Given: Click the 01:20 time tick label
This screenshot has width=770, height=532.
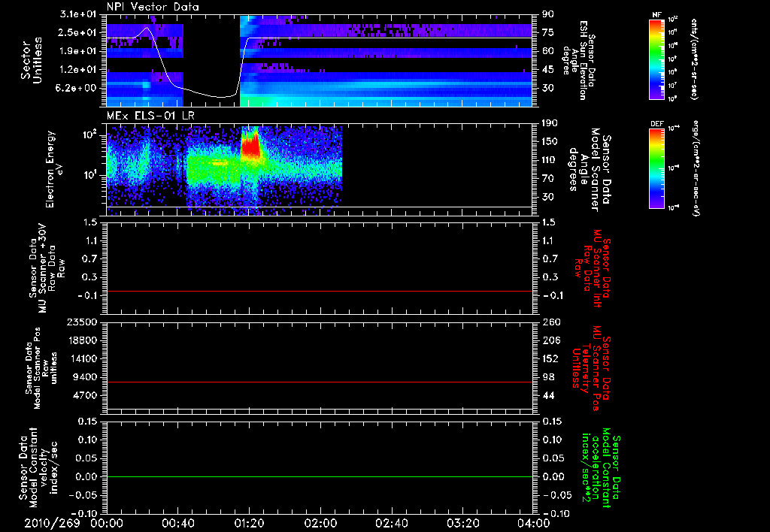Looking at the screenshot, I should 249,523.
